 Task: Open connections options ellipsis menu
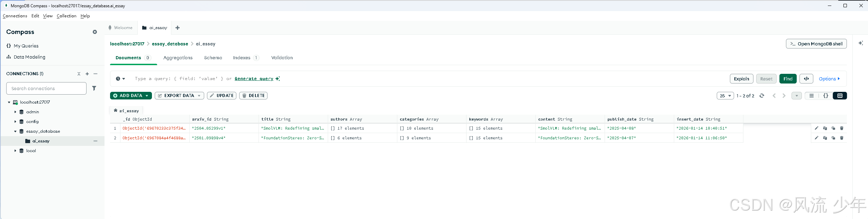pos(96,74)
